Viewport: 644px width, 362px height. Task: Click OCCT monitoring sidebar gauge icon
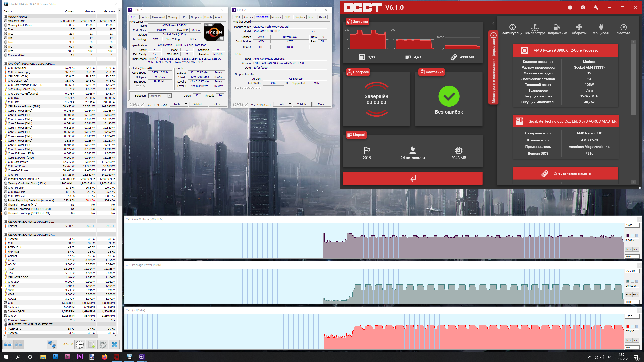click(493, 35)
